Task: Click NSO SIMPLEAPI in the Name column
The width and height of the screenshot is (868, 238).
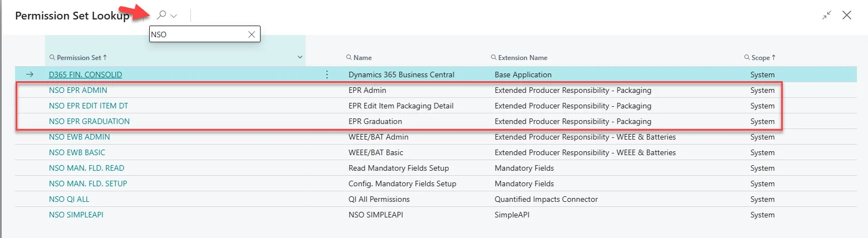Action: point(375,215)
